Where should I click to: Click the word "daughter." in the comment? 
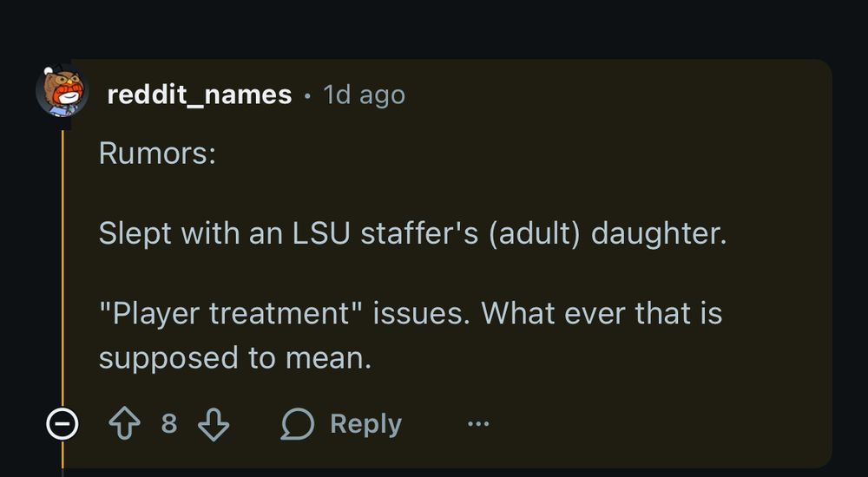[658, 233]
